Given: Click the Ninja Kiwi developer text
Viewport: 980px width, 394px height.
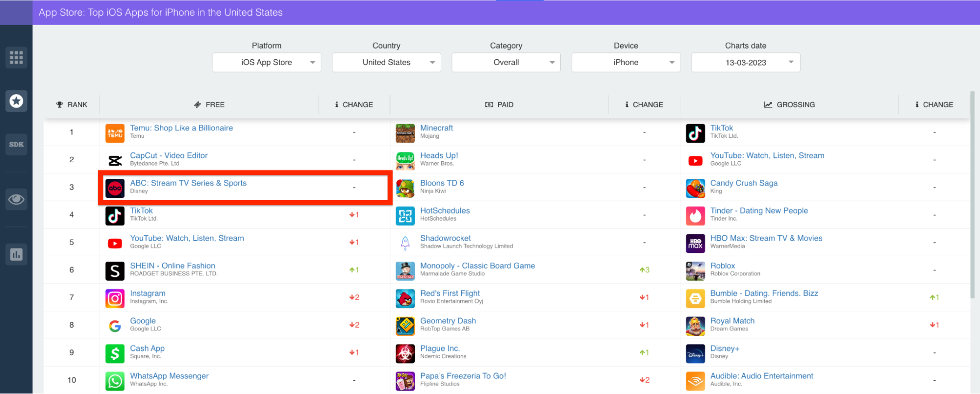Looking at the screenshot, I should (x=433, y=191).
